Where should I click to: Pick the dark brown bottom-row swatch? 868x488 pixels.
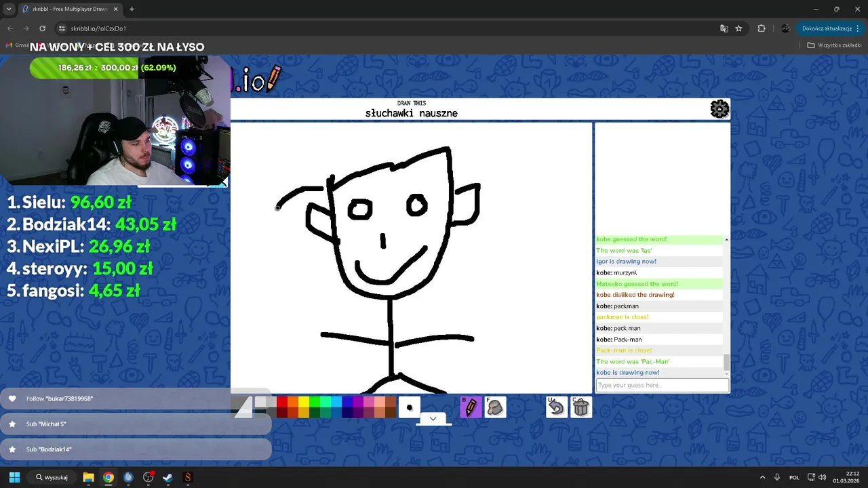point(391,413)
